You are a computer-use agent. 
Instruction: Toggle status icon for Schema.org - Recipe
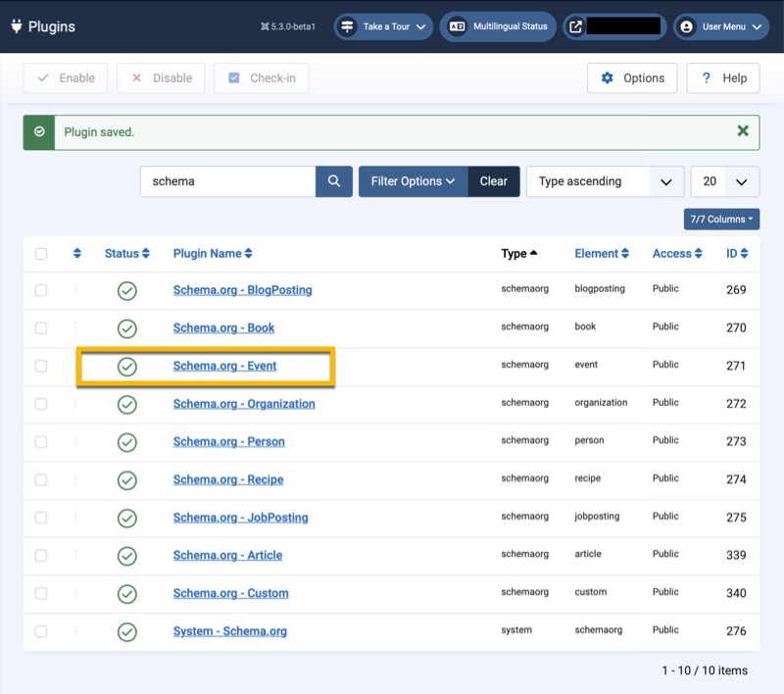126,480
